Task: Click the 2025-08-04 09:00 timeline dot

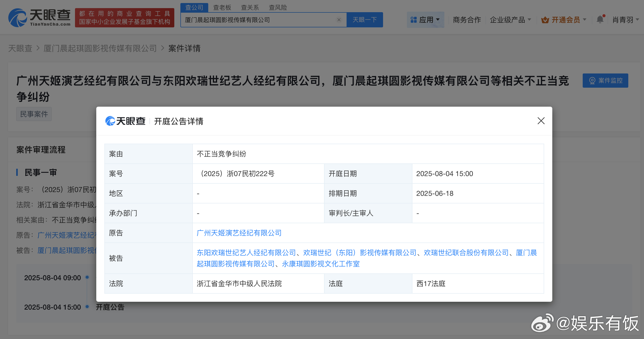Action: [87, 277]
